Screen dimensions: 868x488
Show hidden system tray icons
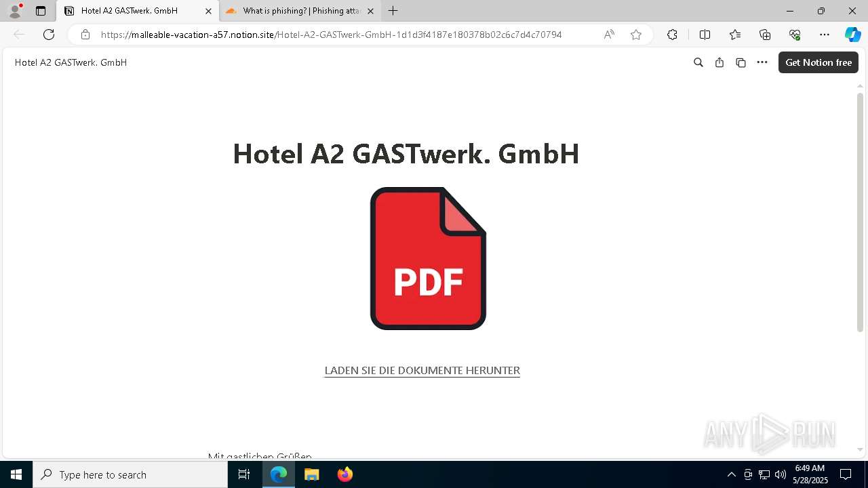(731, 474)
